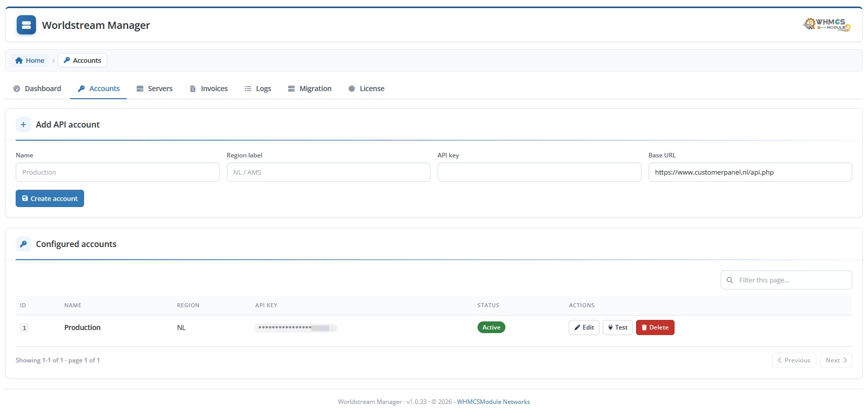The height and width of the screenshot is (410, 868).
Task: Click the ID badge 1 in the table
Action: (x=24, y=328)
